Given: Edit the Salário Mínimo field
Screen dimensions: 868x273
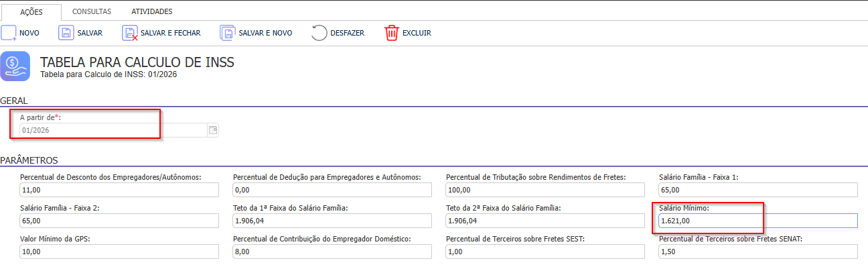Looking at the screenshot, I should point(757,221).
